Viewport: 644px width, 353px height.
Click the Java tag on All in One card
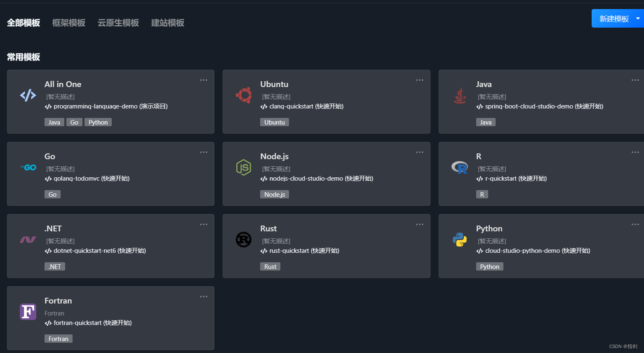coord(54,122)
